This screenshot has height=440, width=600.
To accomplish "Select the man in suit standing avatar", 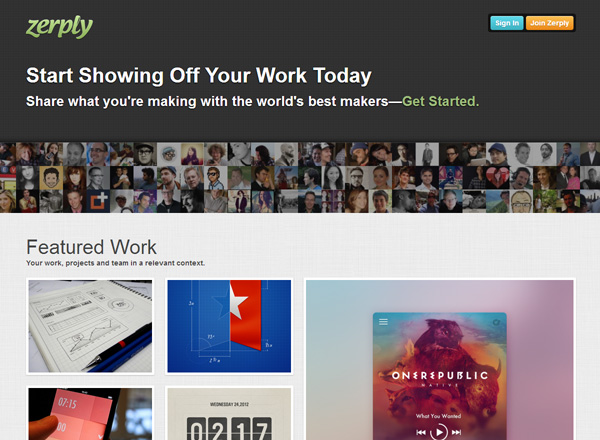I will pyautogui.click(x=427, y=154).
